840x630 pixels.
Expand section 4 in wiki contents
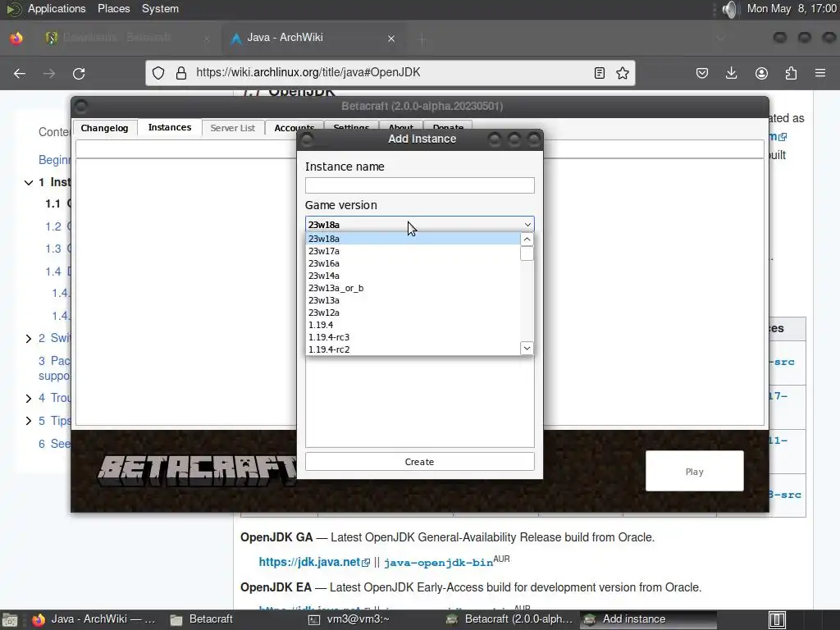(x=29, y=399)
